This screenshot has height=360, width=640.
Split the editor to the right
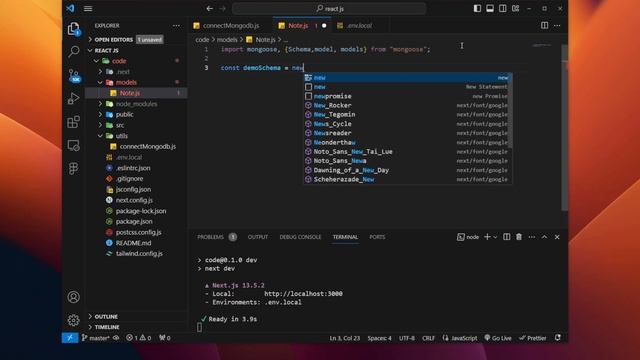pos(544,25)
